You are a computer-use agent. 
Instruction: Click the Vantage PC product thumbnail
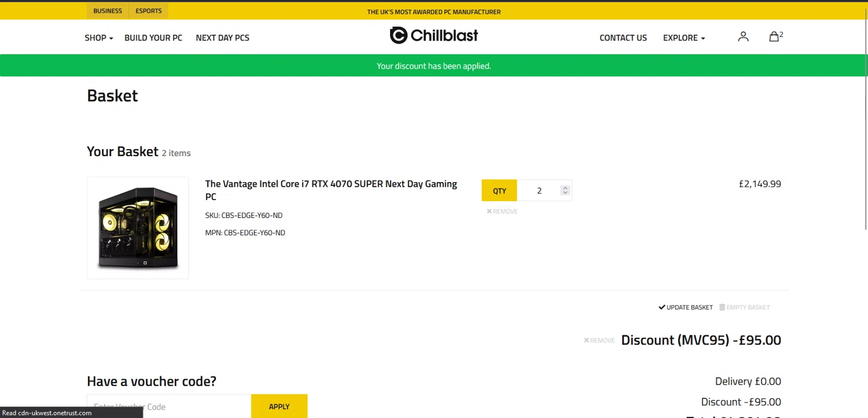click(138, 228)
